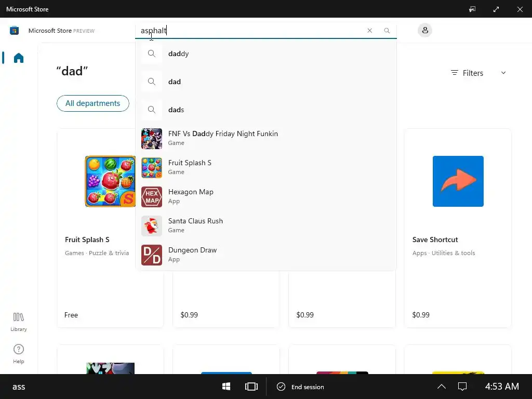The image size is (532, 399).
Task: Show hidden system tray icons
Action: [442, 387]
